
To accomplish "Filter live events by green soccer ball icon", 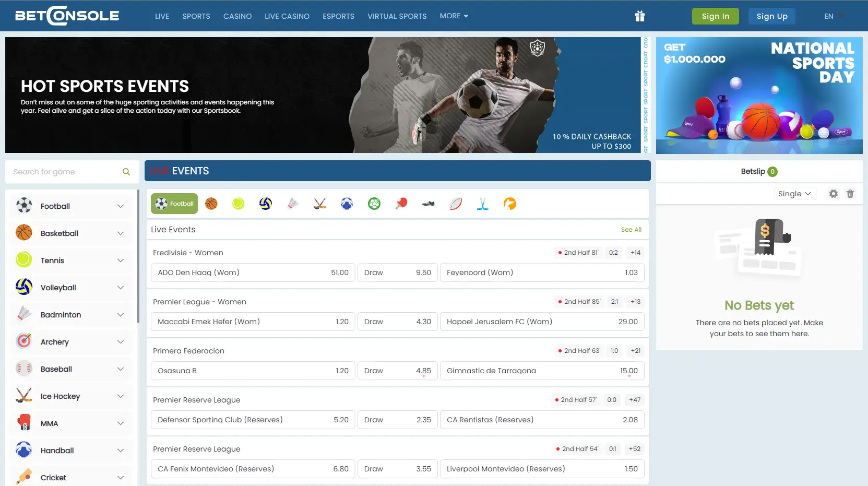I will (374, 204).
